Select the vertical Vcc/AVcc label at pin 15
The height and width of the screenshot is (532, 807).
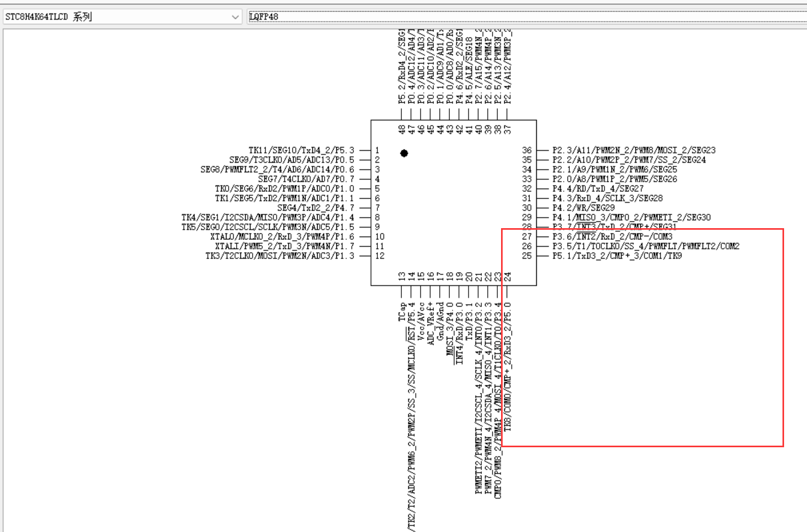[x=421, y=321]
